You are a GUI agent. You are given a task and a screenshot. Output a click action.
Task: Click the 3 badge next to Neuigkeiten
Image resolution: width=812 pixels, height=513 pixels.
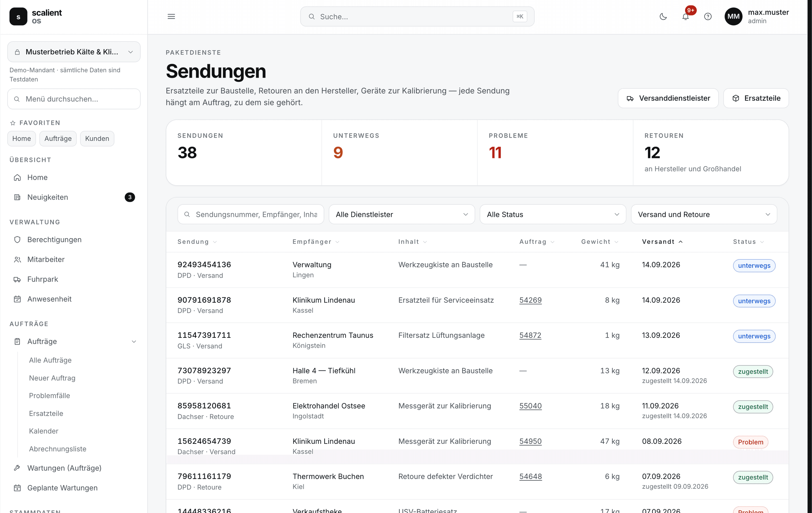pos(130,197)
